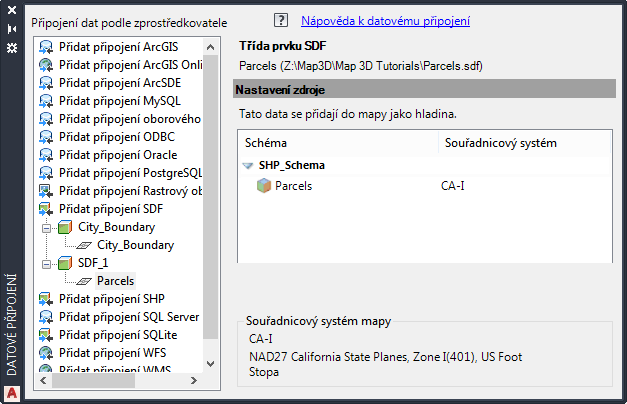The image size is (627, 404).
Task: Click the Schéma column header
Action: click(x=265, y=144)
